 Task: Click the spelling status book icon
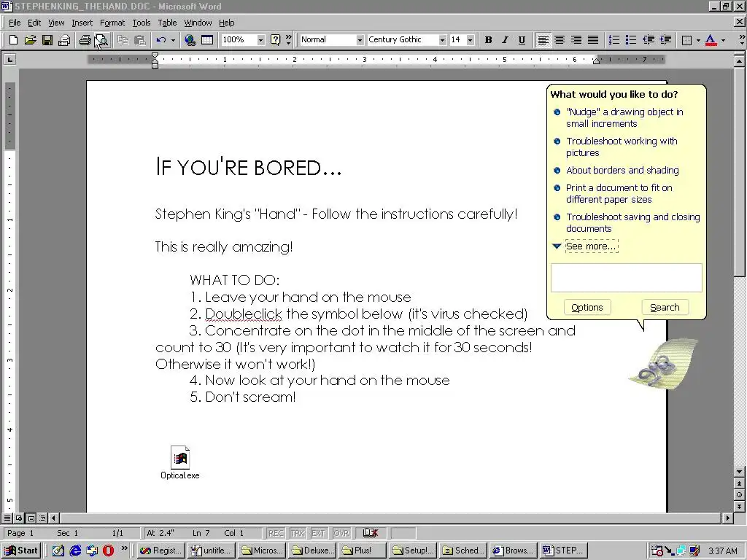371,533
